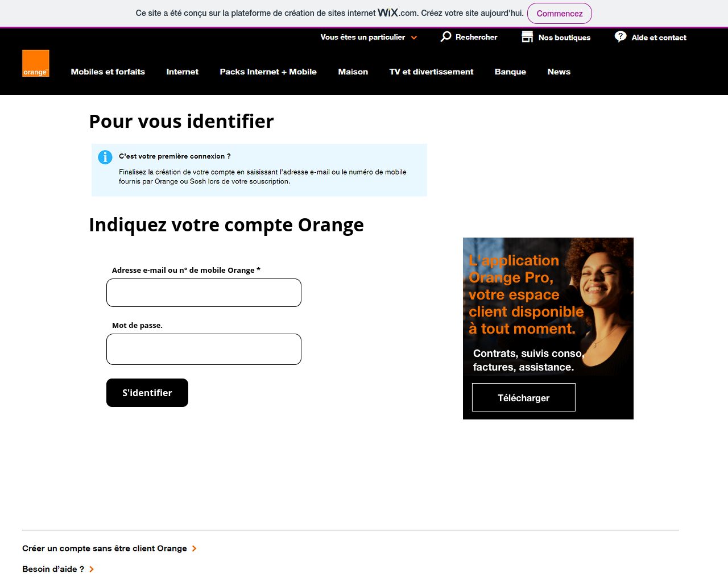
Task: Click arrow next to Besoin d'aide
Action: coord(92,569)
